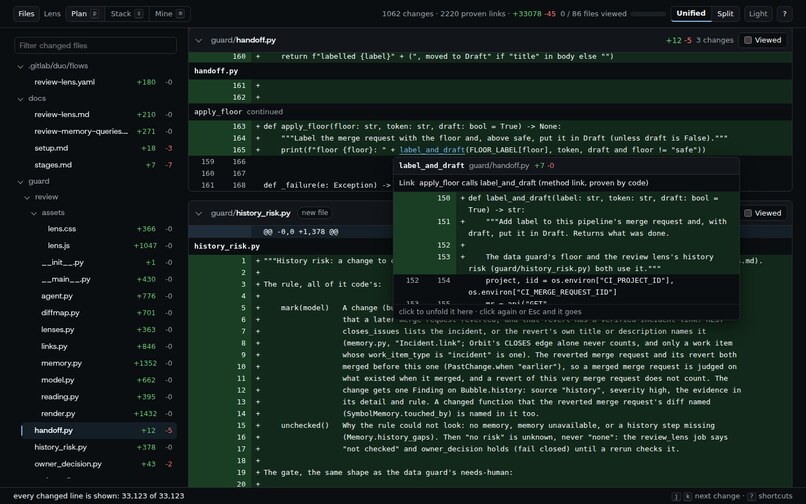
Task: Open review-lens.yaml in file tree
Action: coord(97,82)
